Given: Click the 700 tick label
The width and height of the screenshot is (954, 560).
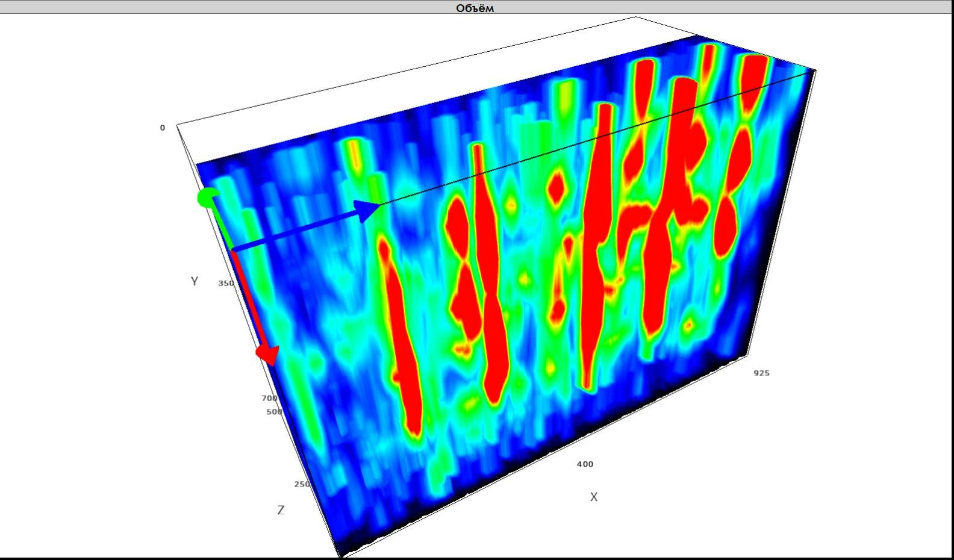Looking at the screenshot, I should [x=269, y=398].
